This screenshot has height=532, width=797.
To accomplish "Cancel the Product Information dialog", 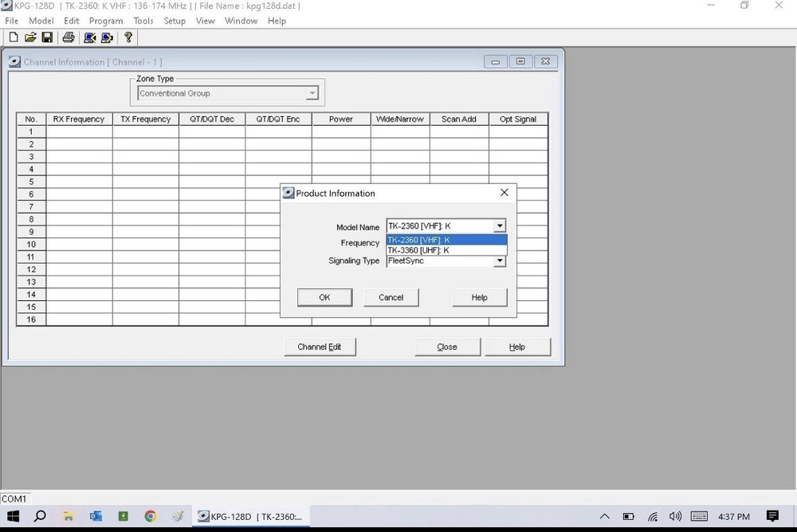I will (391, 297).
